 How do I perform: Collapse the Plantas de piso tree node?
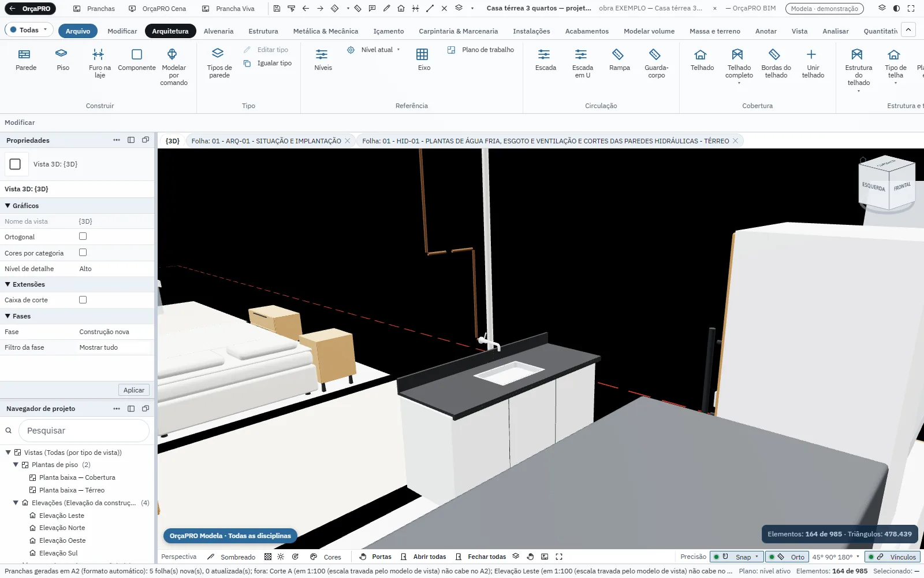point(16,465)
